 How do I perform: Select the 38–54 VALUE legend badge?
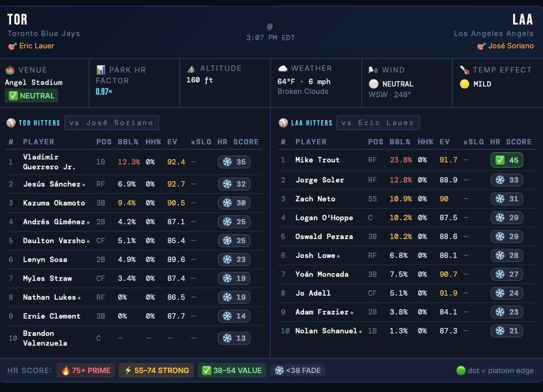tap(232, 371)
